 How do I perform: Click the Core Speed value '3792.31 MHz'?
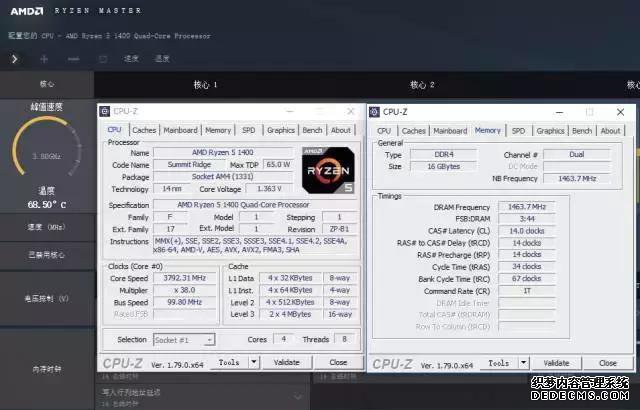[184, 278]
